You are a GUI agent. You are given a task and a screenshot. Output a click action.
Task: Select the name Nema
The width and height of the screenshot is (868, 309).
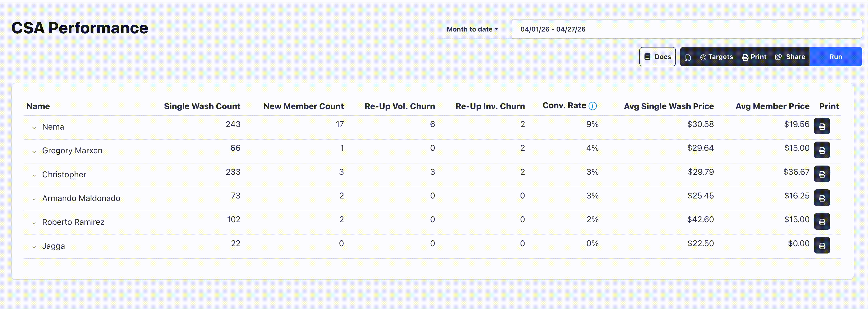(x=53, y=127)
